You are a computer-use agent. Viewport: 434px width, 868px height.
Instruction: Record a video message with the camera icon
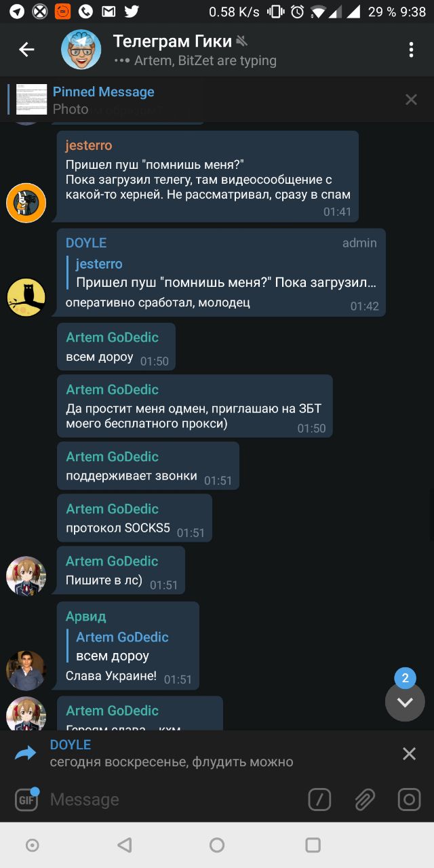(x=409, y=800)
